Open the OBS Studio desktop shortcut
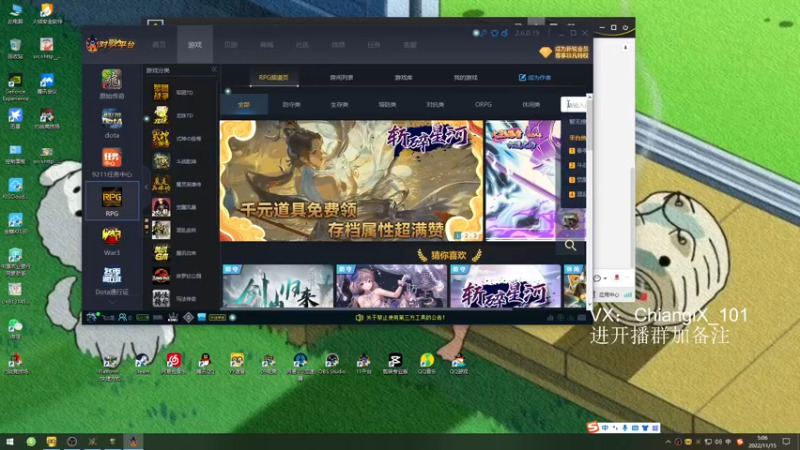Image resolution: width=800 pixels, height=450 pixels. 332,364
